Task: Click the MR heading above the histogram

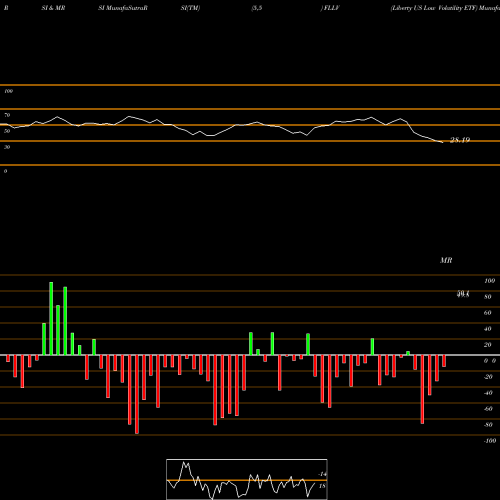Action: (446, 260)
